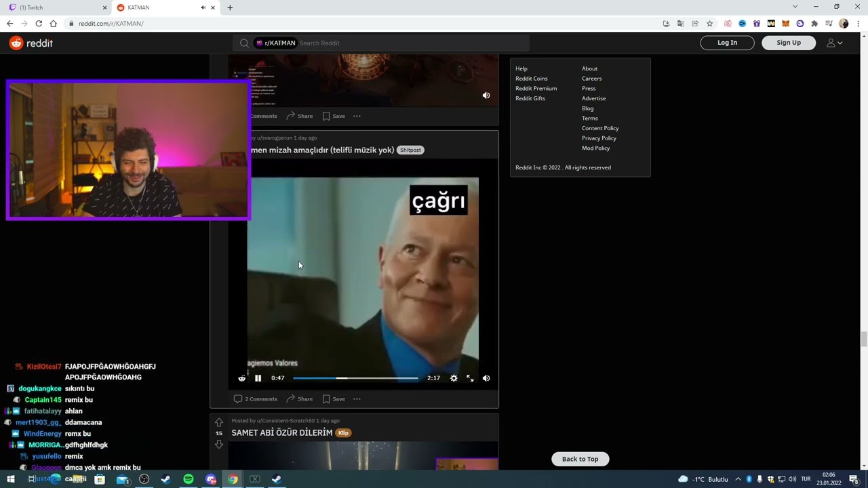Click the Log In button
The image size is (868, 488).
click(x=728, y=43)
